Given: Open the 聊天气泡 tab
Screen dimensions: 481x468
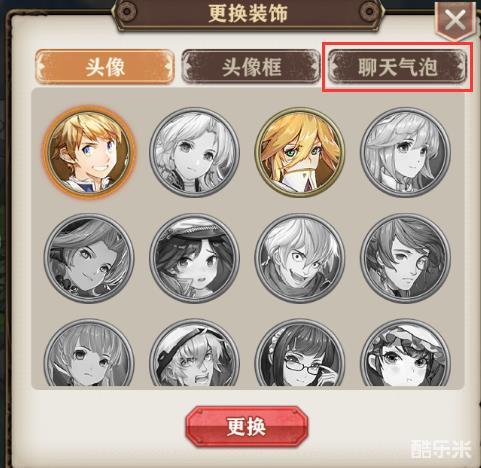Looking at the screenshot, I should [x=398, y=66].
